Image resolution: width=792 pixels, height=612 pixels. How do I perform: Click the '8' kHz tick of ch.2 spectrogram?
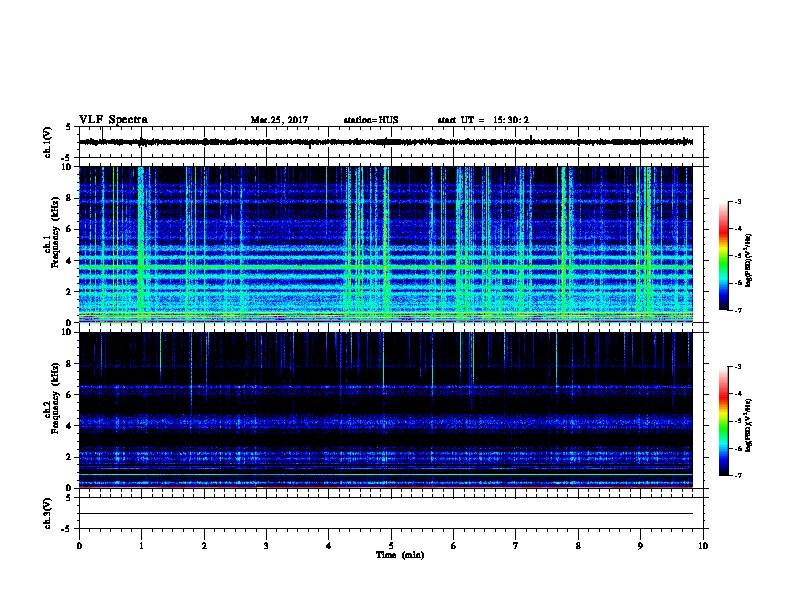coord(70,364)
